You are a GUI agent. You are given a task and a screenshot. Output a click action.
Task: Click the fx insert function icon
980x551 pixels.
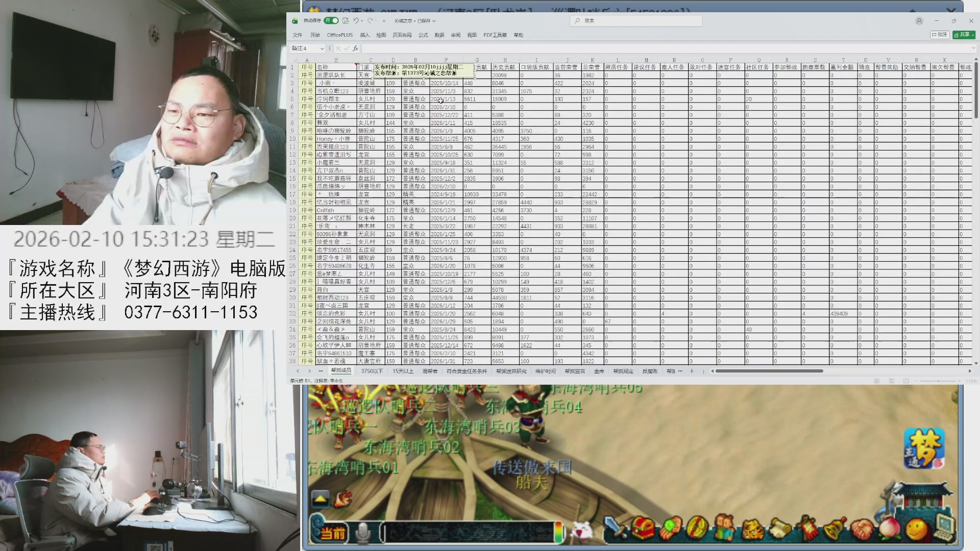tap(356, 48)
